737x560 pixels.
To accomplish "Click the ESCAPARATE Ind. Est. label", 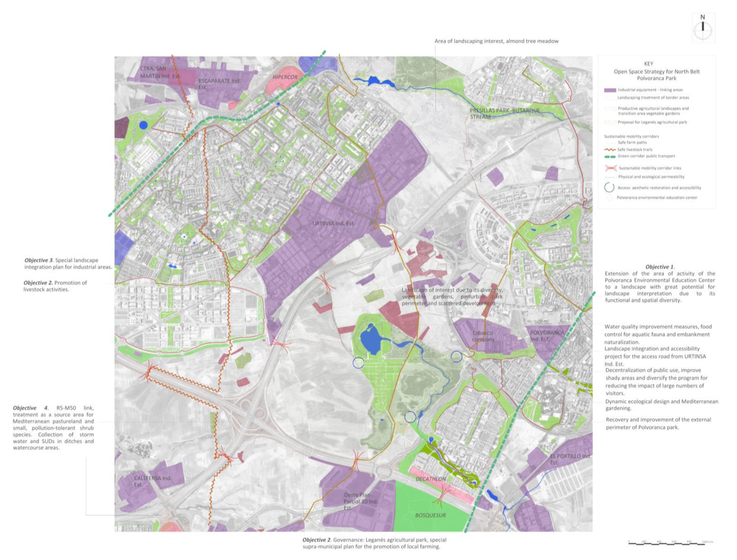I will pyautogui.click(x=219, y=84).
